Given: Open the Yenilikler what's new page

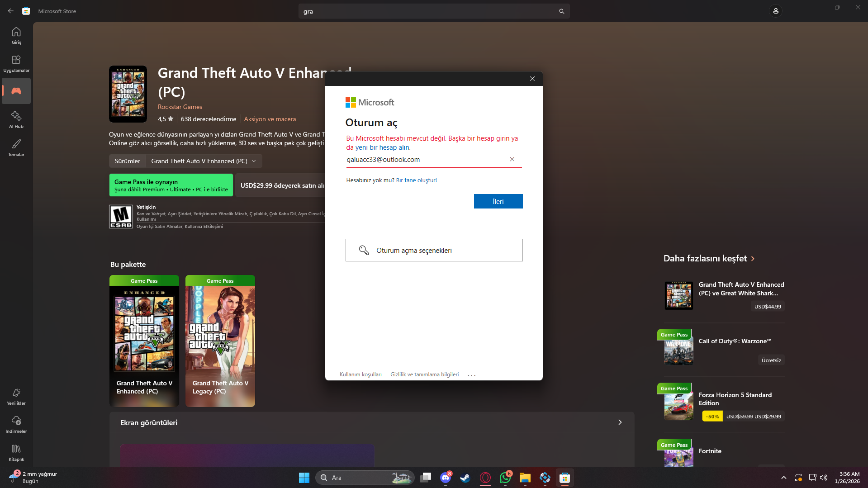Looking at the screenshot, I should [16, 396].
